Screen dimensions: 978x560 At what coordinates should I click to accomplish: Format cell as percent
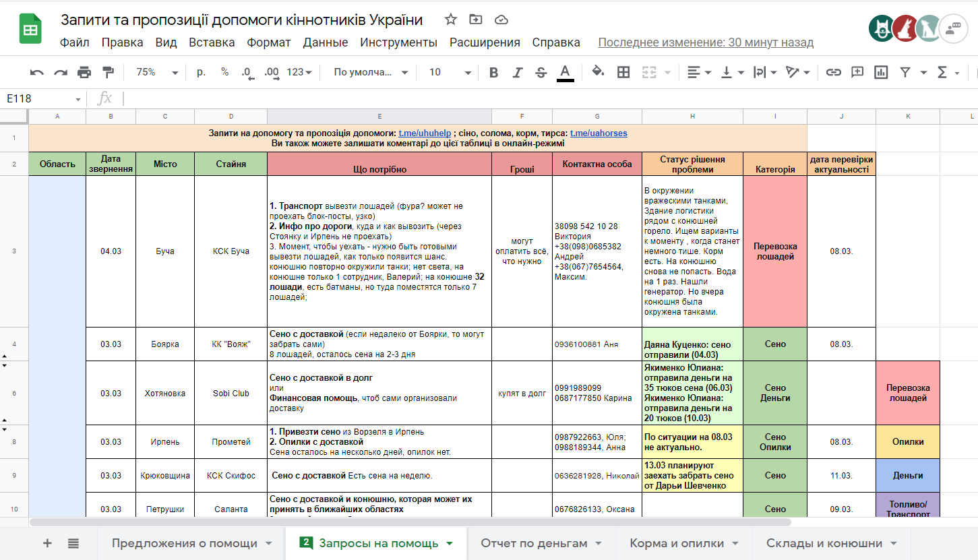coord(224,72)
